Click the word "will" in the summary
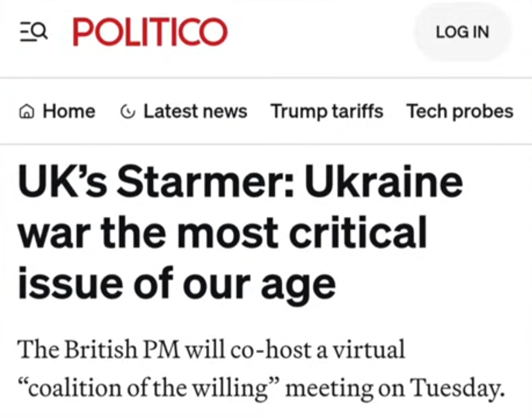532x418 pixels. coord(205,349)
